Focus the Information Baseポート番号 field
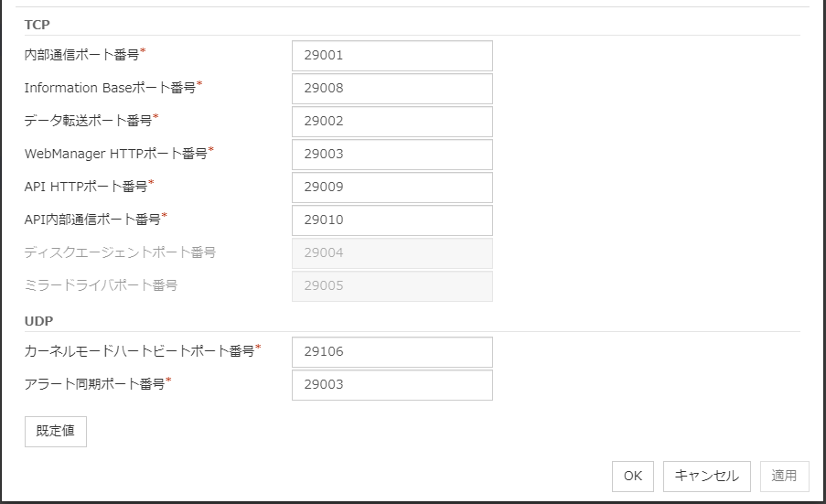 (x=392, y=88)
